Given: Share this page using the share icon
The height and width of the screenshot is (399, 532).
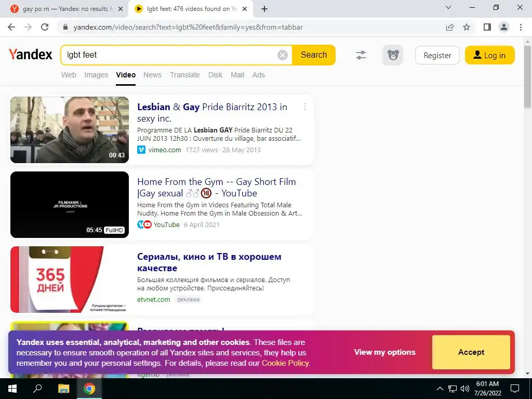Looking at the screenshot, I should coord(450,27).
